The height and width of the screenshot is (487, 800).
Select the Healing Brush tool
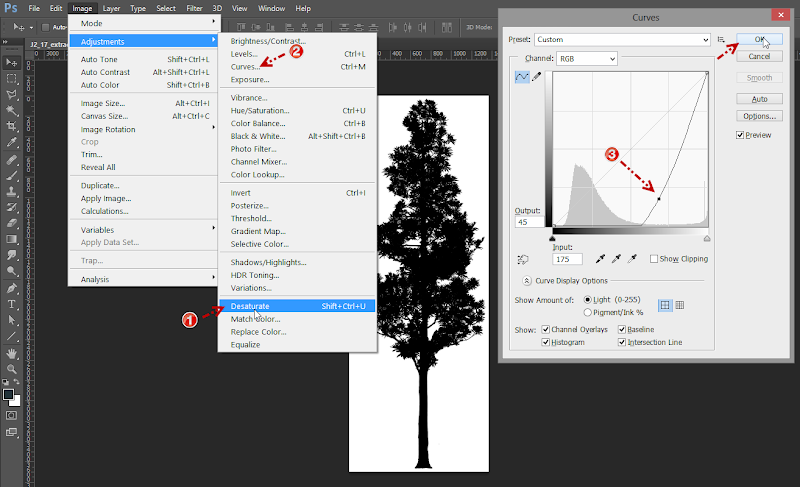tap(11, 160)
